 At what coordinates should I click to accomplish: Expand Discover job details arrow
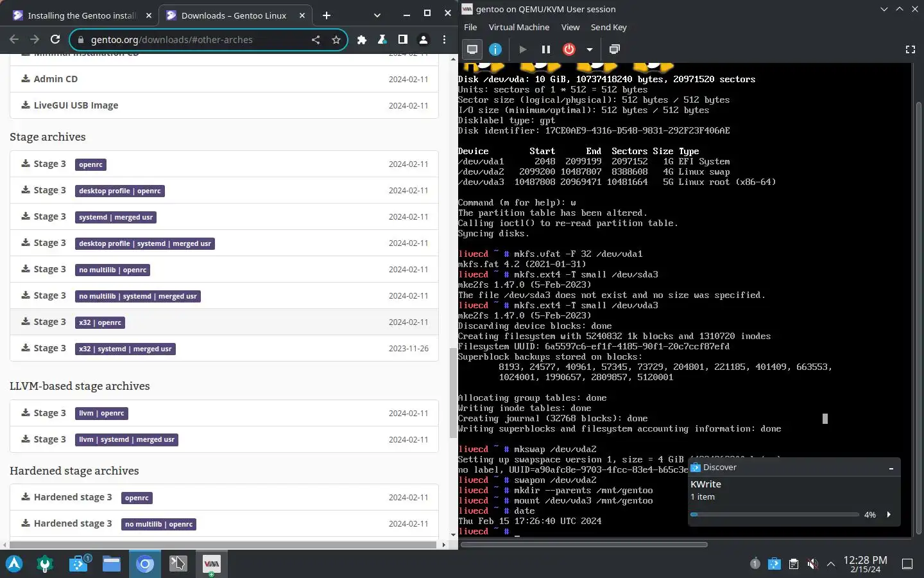(x=889, y=514)
